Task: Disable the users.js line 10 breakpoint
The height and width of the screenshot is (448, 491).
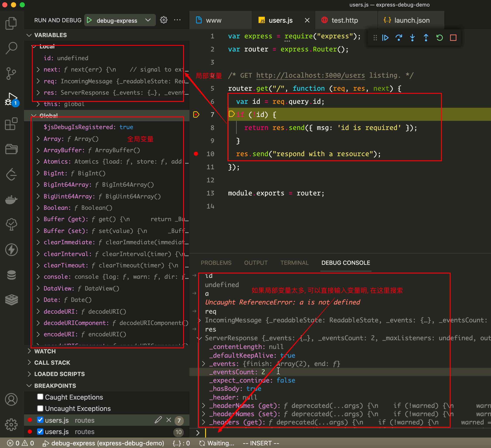Action: 40,431
